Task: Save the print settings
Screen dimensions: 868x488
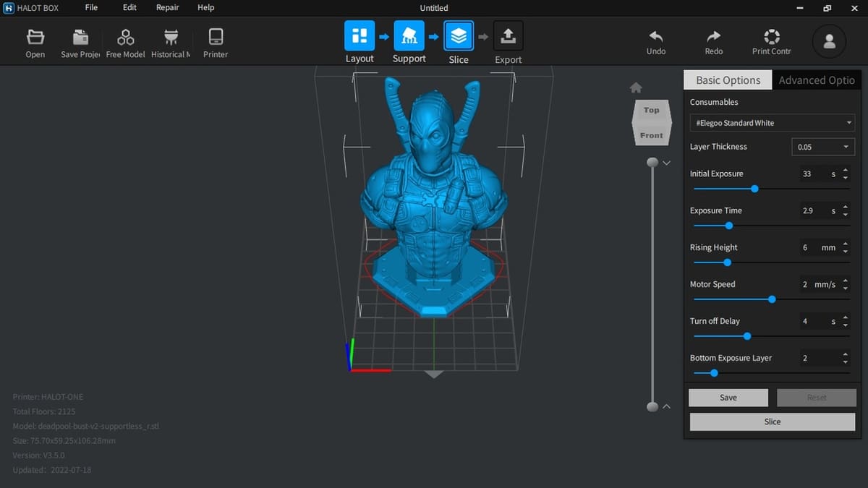Action: 728,398
